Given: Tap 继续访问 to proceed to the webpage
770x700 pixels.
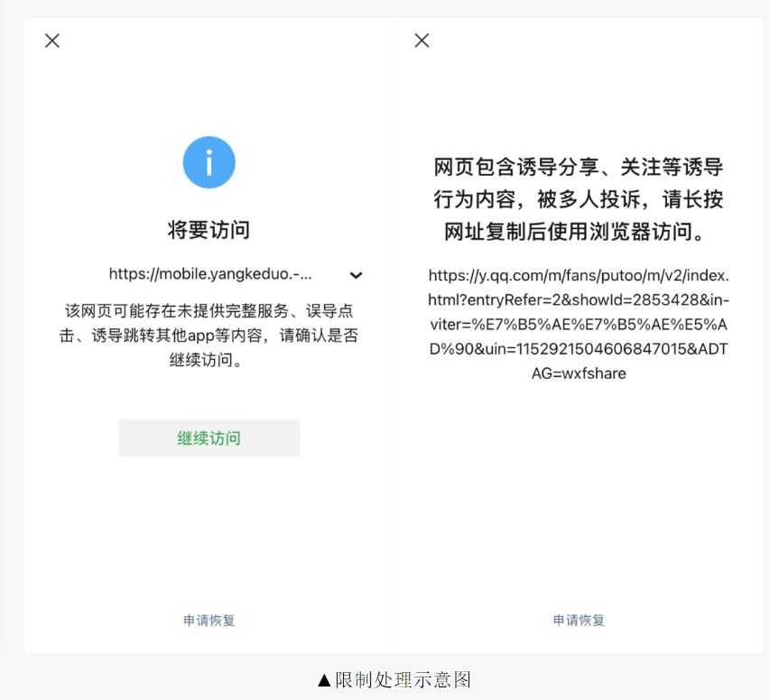Looking at the screenshot, I should pos(209,437).
